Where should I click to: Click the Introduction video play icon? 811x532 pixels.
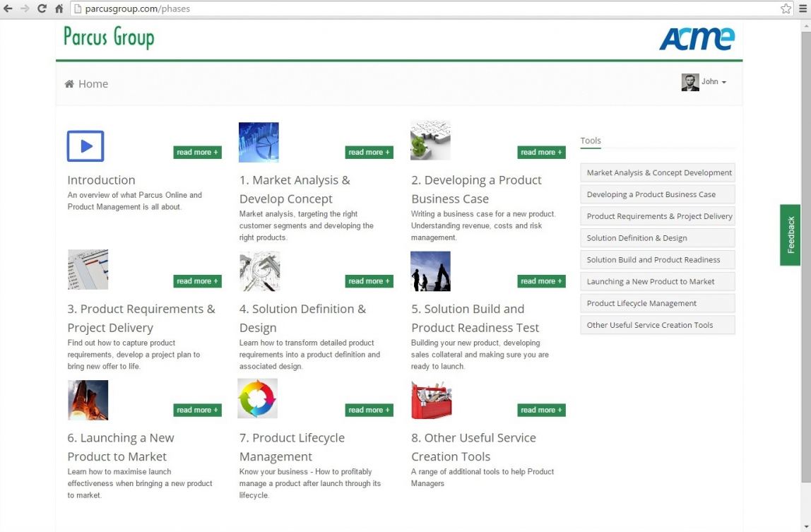(x=85, y=146)
